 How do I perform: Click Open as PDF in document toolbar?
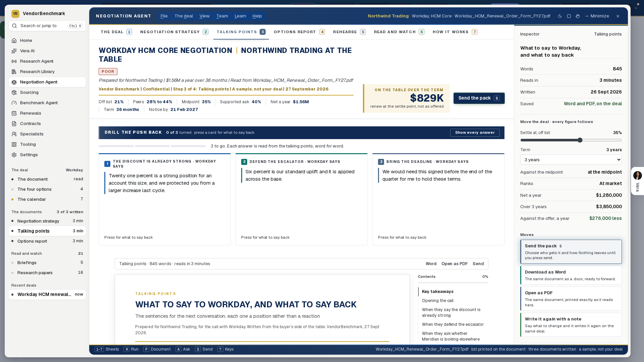pyautogui.click(x=454, y=264)
